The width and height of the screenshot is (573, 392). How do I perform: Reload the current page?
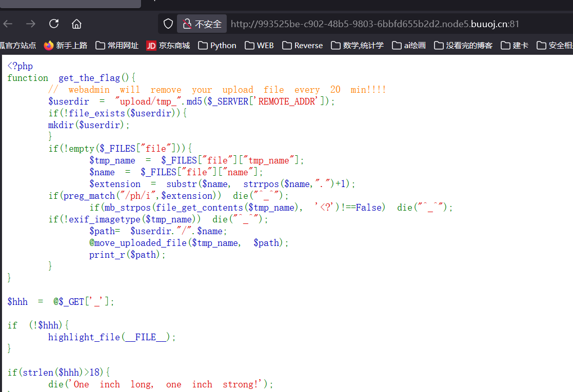point(54,24)
